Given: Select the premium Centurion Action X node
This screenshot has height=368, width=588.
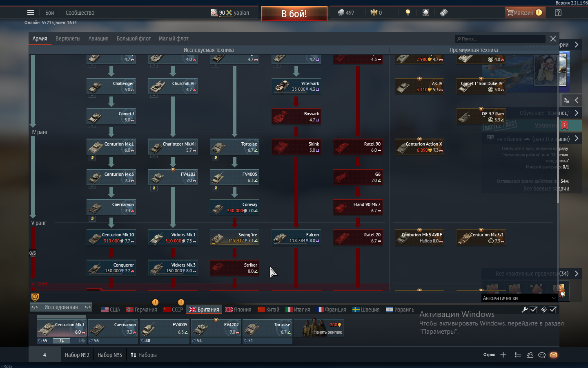Looking at the screenshot, I should [x=419, y=147].
